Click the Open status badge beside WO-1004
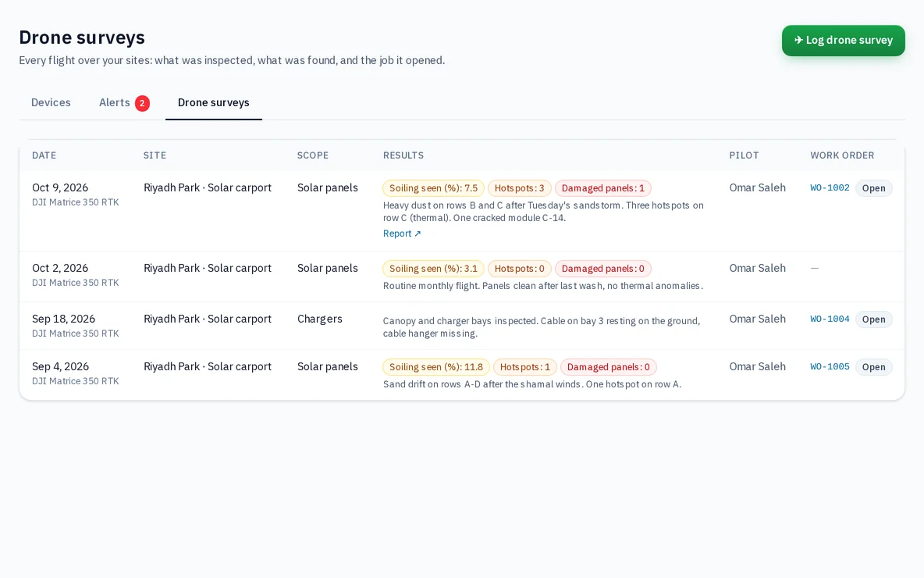The width and height of the screenshot is (924, 578). [x=874, y=319]
